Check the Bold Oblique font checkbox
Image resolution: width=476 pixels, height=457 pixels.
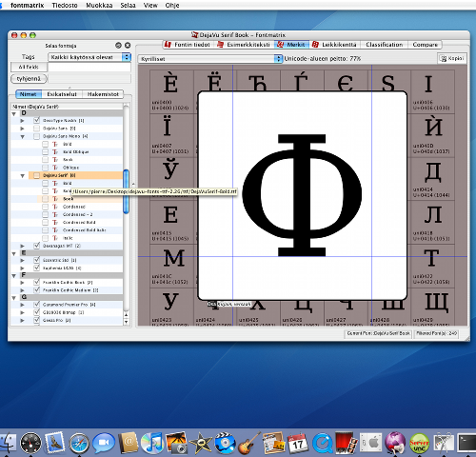[x=46, y=151]
